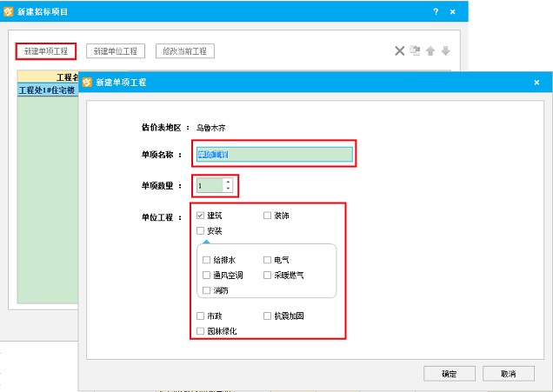This screenshot has height=392, width=553.
Task: Enable the 园林绿化 checkbox
Action: coord(201,331)
